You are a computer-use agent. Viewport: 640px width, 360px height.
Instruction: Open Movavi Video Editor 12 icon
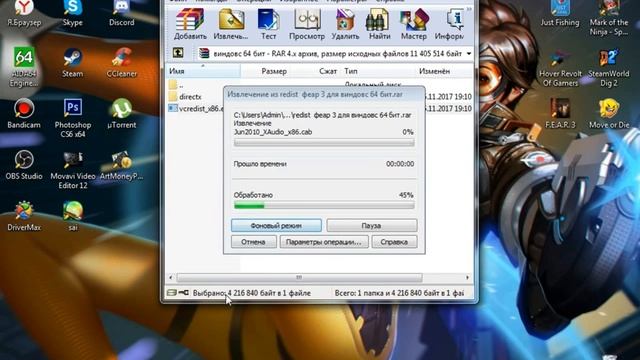click(x=73, y=170)
